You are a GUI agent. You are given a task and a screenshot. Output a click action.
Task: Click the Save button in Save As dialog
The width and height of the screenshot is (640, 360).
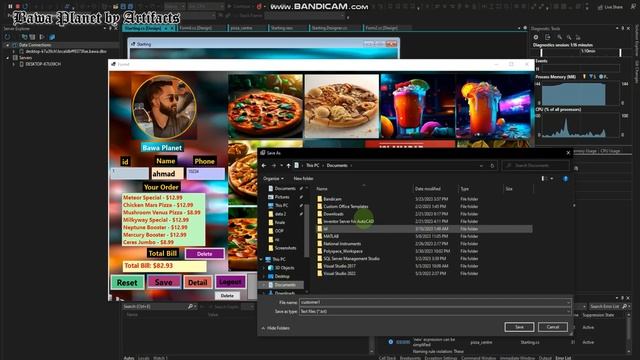(x=519, y=327)
